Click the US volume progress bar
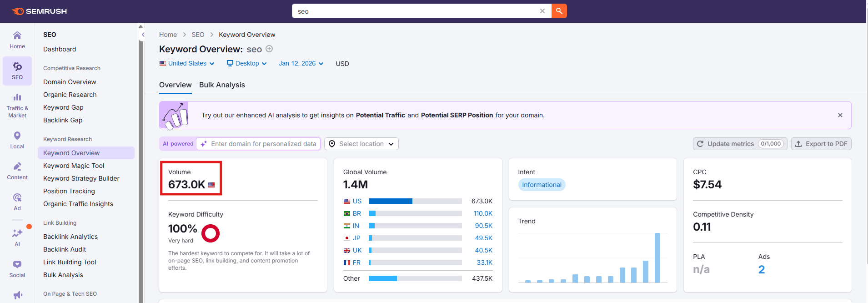This screenshot has height=303, width=868. coord(415,201)
